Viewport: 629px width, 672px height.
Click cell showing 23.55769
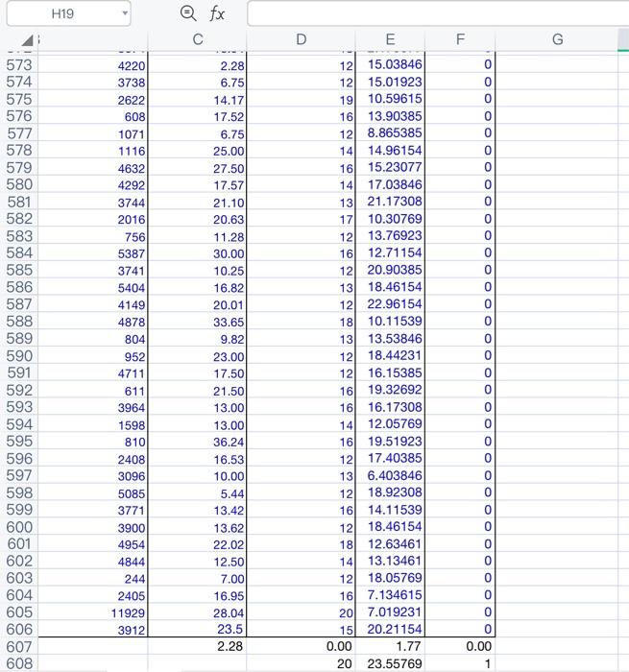[390, 663]
